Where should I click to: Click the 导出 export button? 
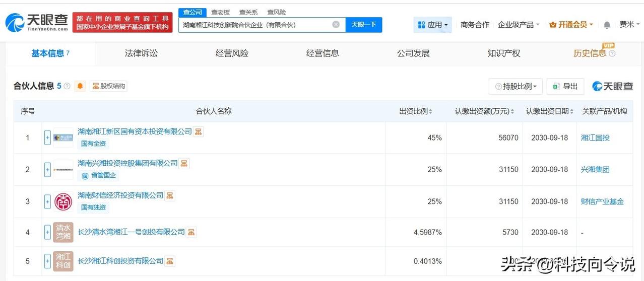[x=565, y=86]
